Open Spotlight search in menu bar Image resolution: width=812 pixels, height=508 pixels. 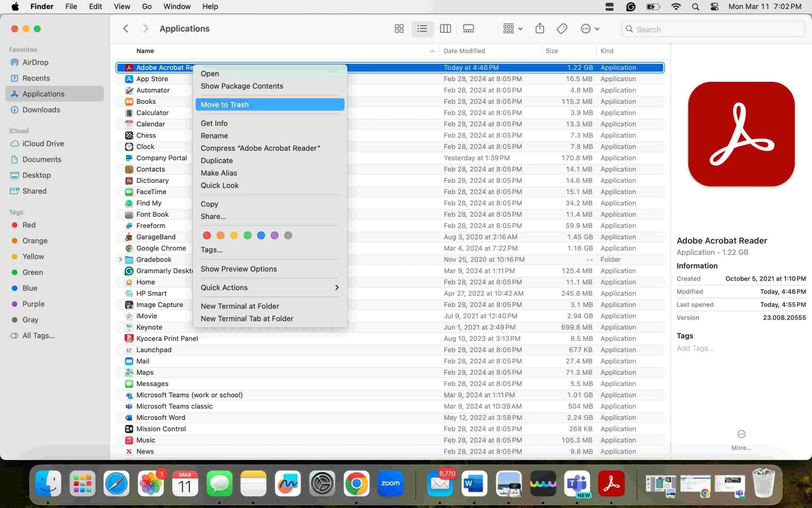[x=695, y=7]
